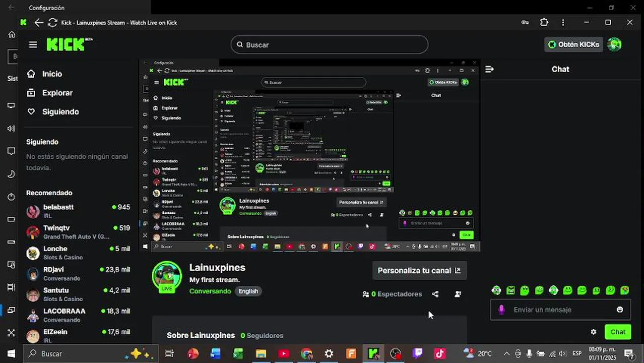The image size is (644, 363).
Task: Open the Windows Start menu
Action: click(x=11, y=353)
